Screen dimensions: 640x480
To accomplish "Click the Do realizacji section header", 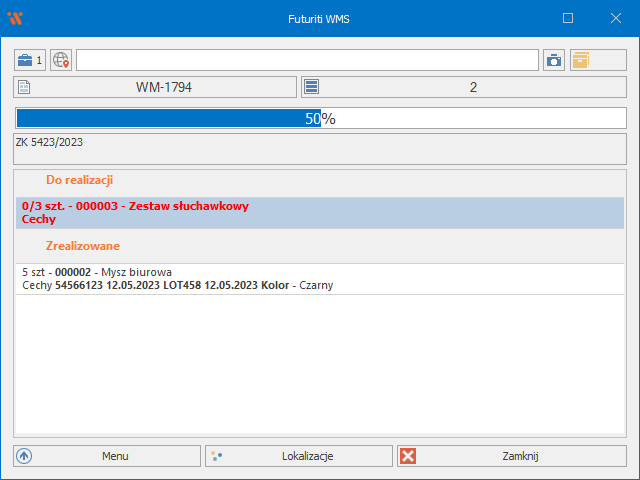I will [x=79, y=180].
